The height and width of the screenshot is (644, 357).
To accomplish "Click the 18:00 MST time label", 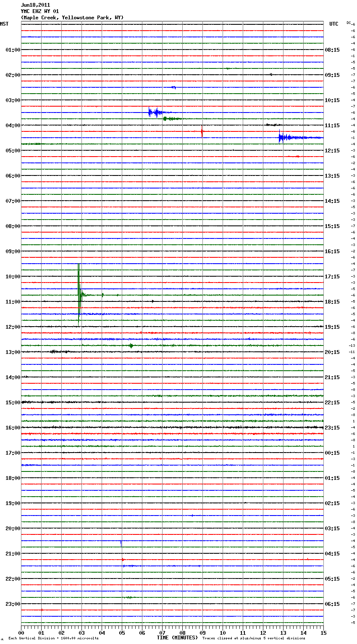I will pos(13,478).
